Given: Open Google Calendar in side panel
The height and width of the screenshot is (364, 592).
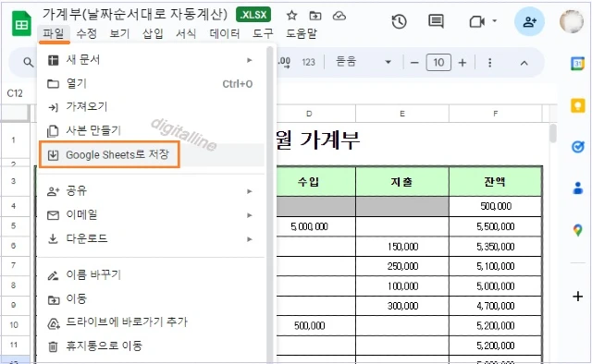Looking at the screenshot, I should click(x=577, y=64).
